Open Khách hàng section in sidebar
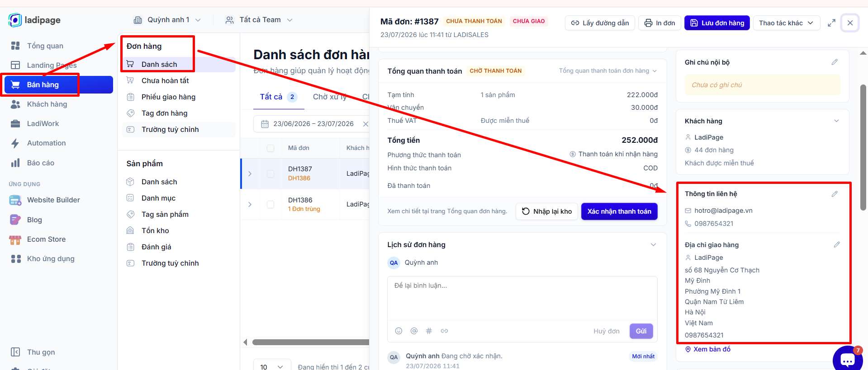The height and width of the screenshot is (370, 868). tap(47, 104)
